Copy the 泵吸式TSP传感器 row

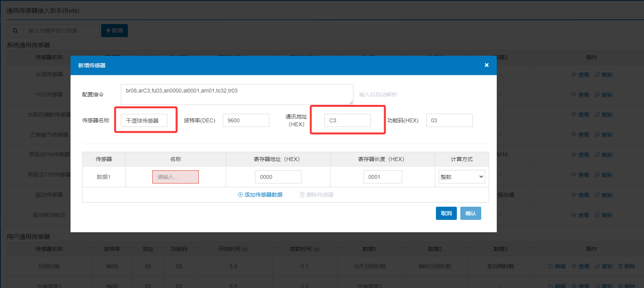[604, 175]
